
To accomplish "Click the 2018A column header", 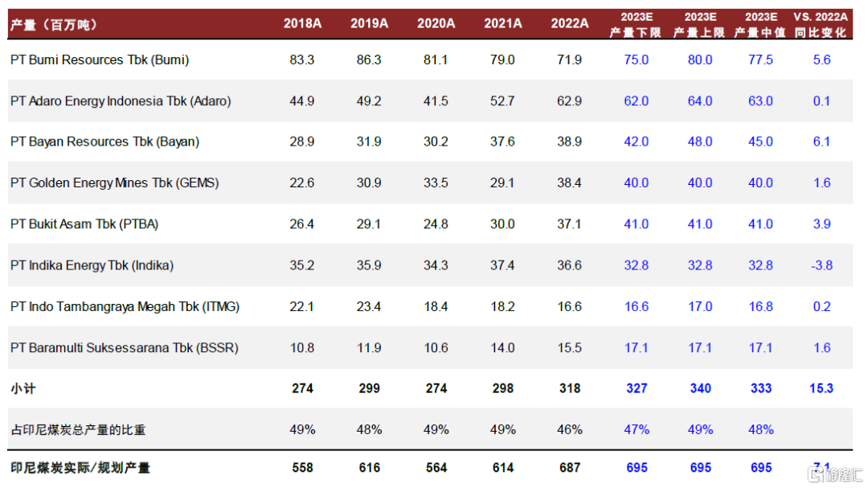I will [302, 24].
